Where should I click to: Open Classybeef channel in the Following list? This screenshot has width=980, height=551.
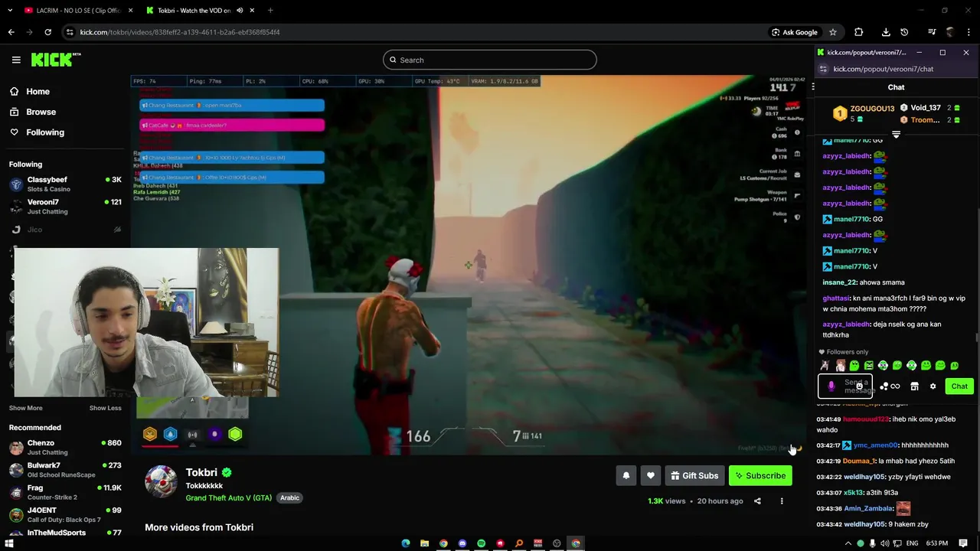tap(65, 184)
